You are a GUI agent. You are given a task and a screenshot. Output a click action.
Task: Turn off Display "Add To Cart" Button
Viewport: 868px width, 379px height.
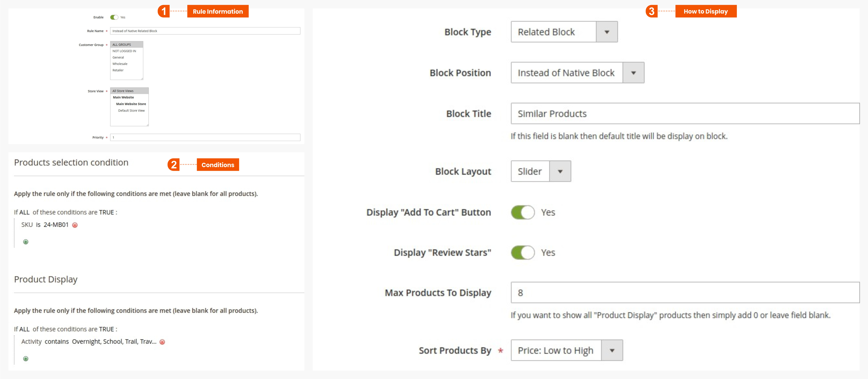tap(522, 212)
